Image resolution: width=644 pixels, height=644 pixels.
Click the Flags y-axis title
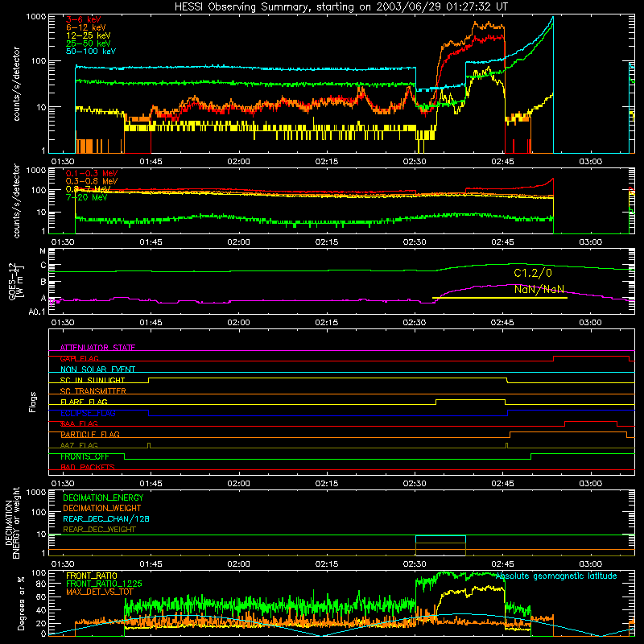[33, 402]
